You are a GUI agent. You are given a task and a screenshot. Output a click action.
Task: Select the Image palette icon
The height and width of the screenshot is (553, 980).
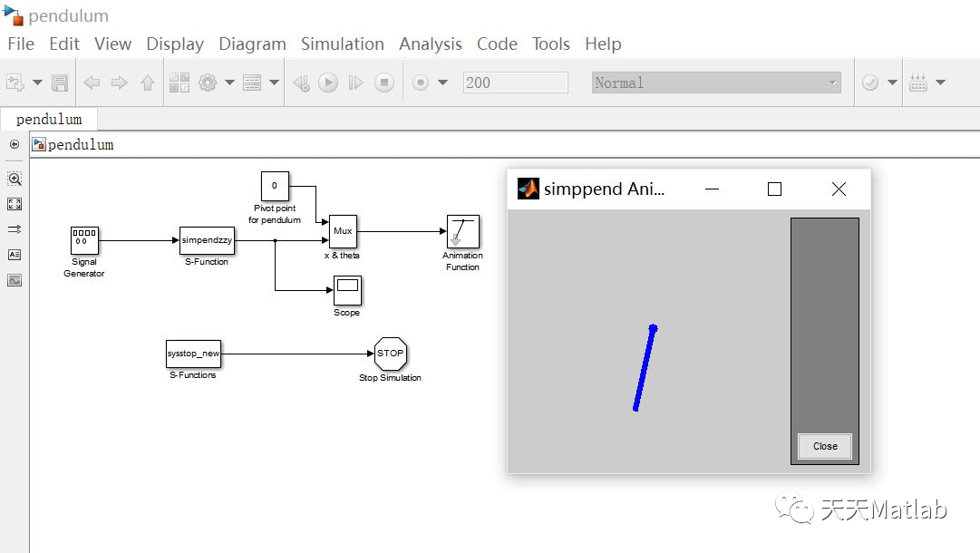(15, 280)
